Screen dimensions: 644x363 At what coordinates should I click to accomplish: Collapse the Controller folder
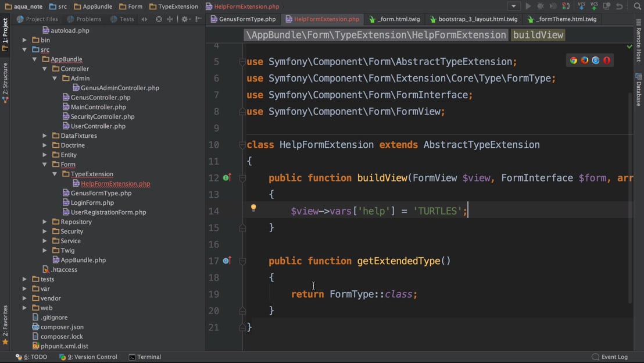pos(44,69)
